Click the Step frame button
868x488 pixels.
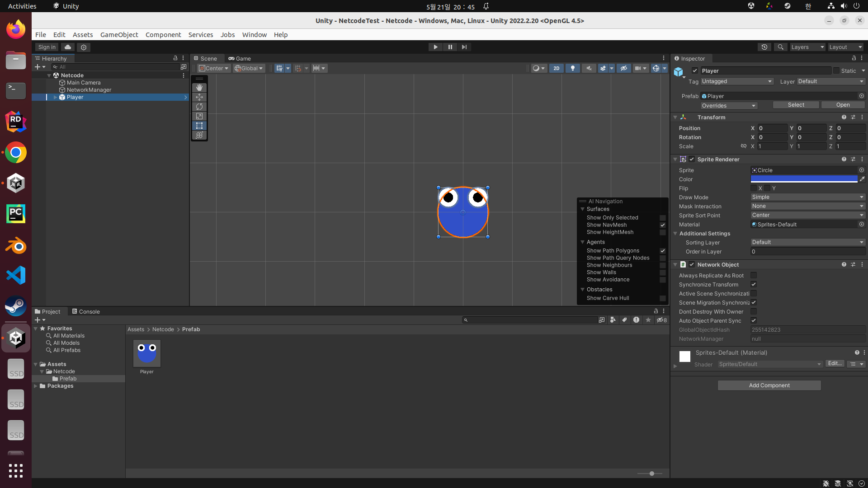[x=464, y=47]
